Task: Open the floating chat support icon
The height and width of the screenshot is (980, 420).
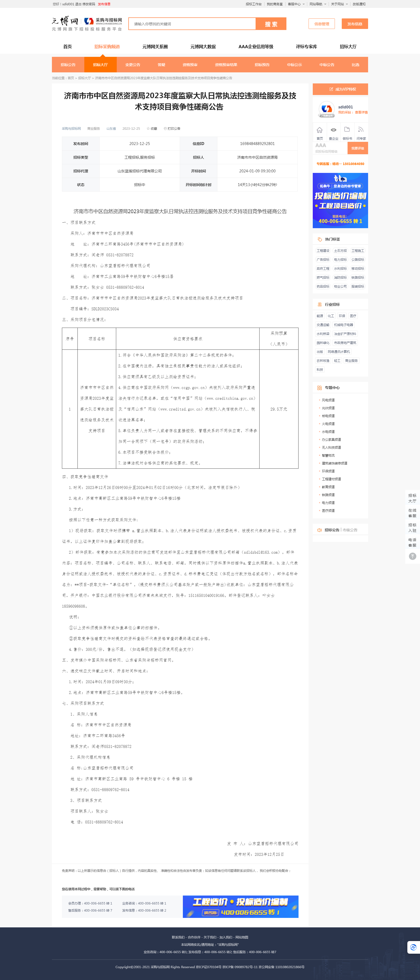Action: click(x=413, y=947)
